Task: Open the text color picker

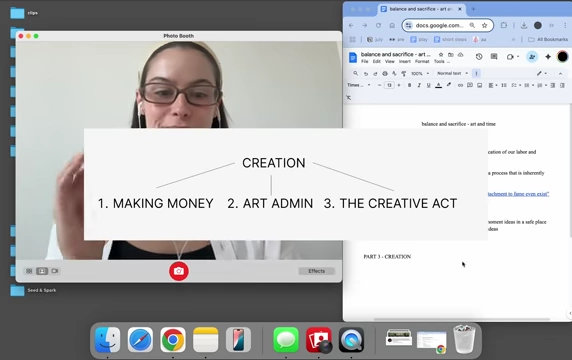Action: pos(438,85)
